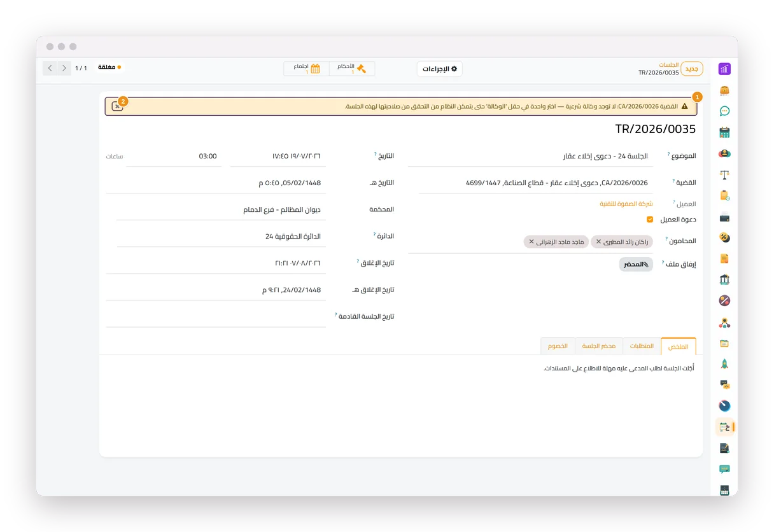The width and height of the screenshot is (774, 532).
Task: Click the empty تاريخ الجلسة القادمة field
Action: 216,317
